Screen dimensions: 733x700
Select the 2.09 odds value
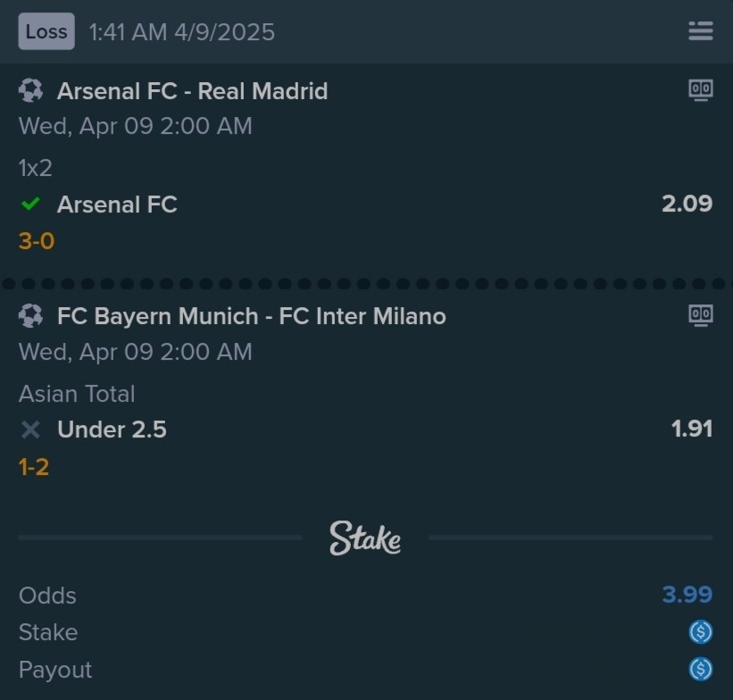pos(687,204)
